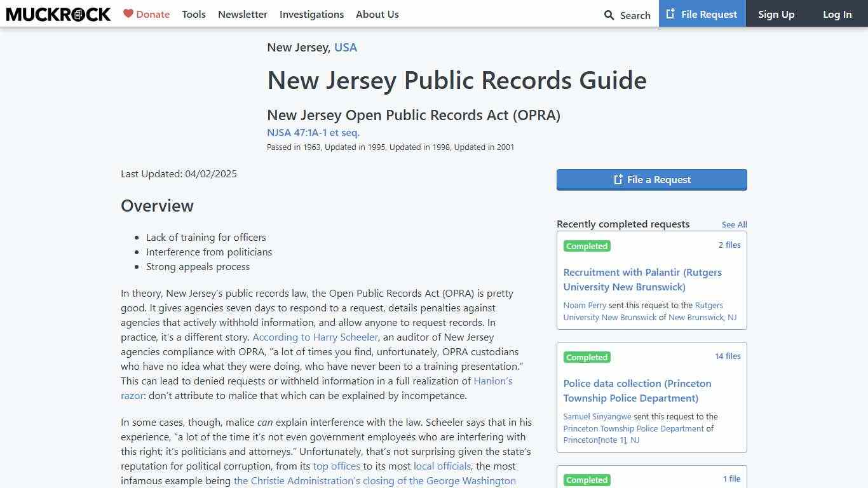Screen dimensions: 868x488
Task: Select the Investigations menu item
Action: (311, 14)
